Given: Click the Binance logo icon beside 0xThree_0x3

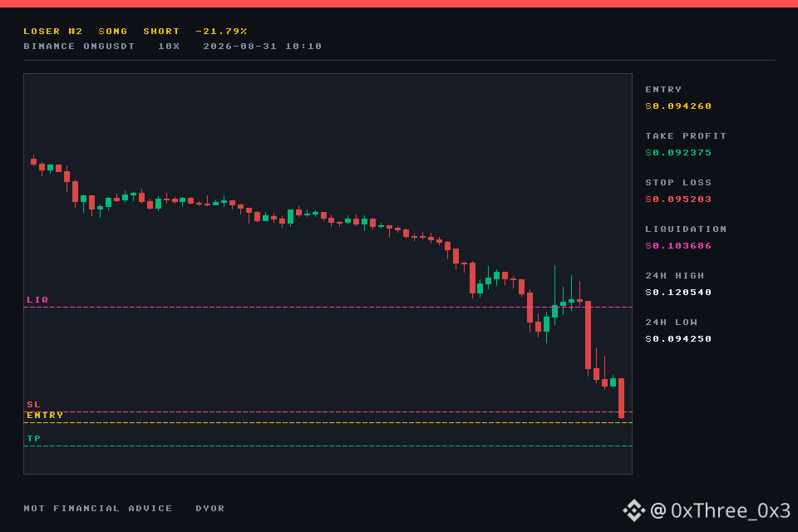Looking at the screenshot, I should coord(634,510).
